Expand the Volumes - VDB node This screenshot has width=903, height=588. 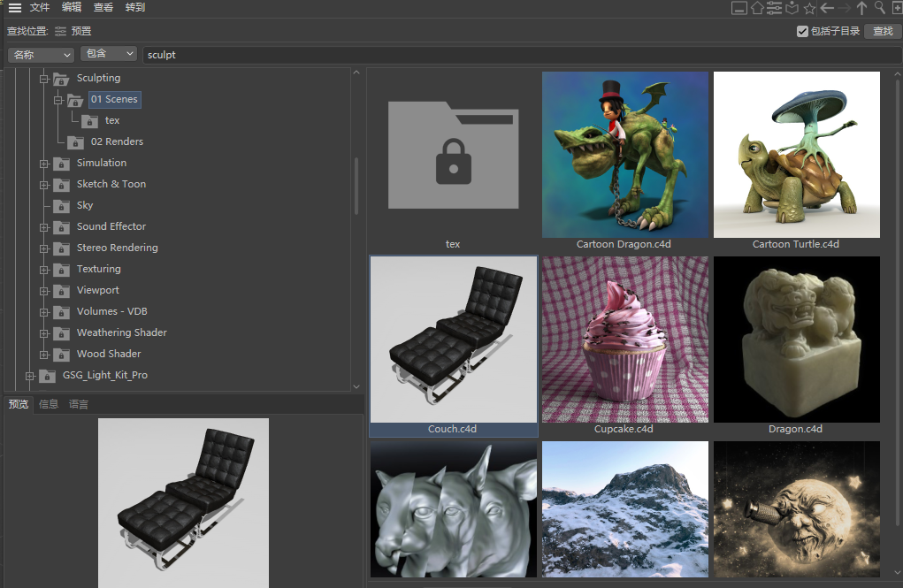(43, 312)
